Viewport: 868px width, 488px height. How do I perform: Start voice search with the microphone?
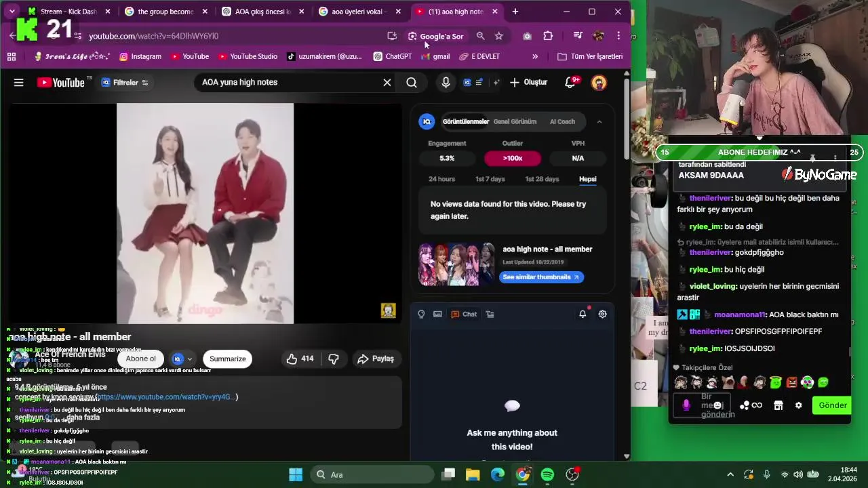tap(446, 83)
